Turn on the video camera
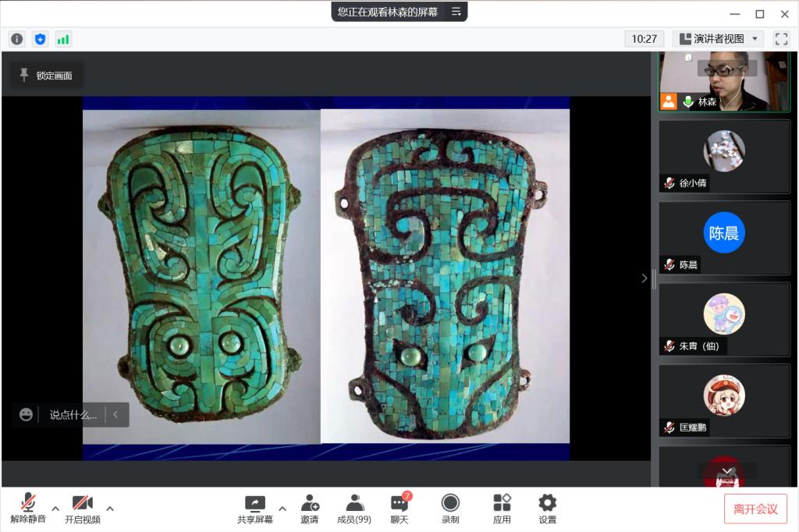 click(x=83, y=509)
